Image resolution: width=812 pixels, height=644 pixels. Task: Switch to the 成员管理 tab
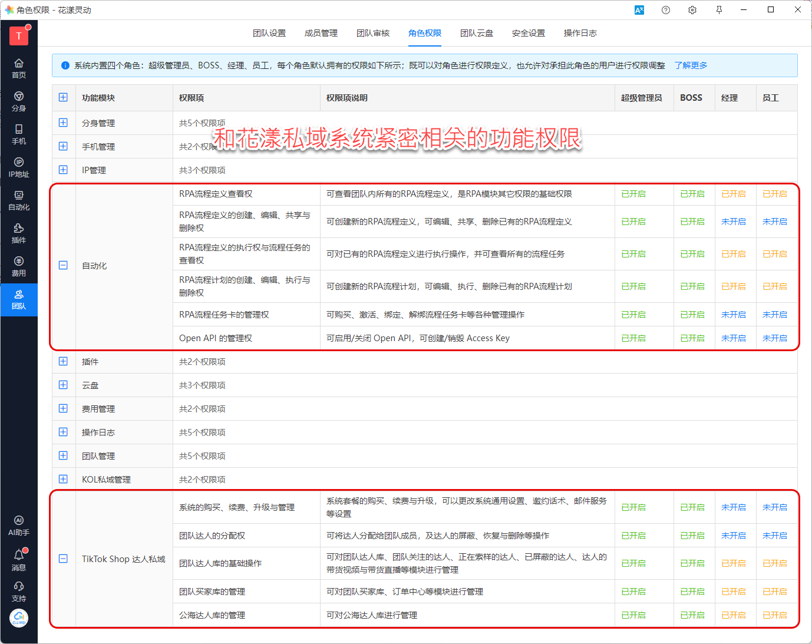tap(321, 33)
